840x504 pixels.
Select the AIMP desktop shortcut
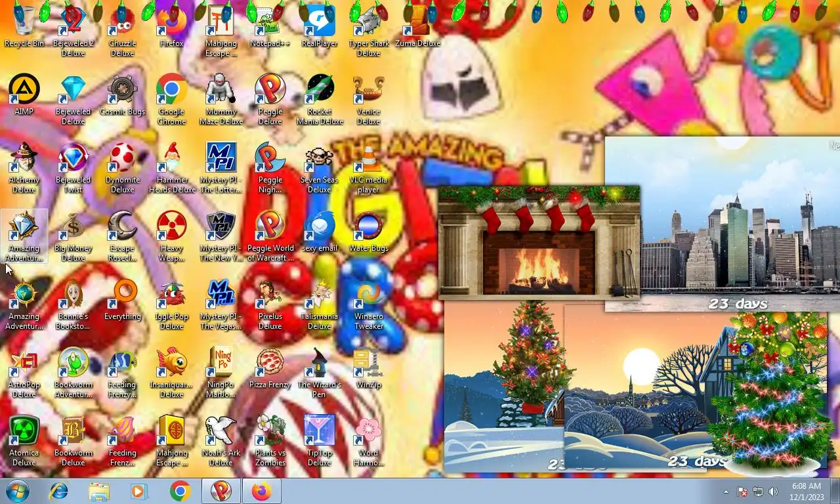24,95
